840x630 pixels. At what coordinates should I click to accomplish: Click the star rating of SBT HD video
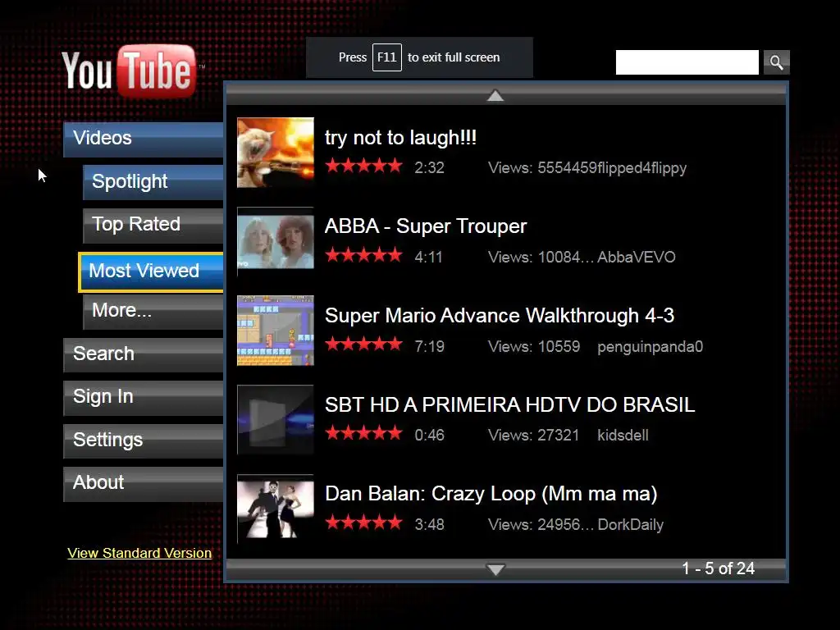364,433
